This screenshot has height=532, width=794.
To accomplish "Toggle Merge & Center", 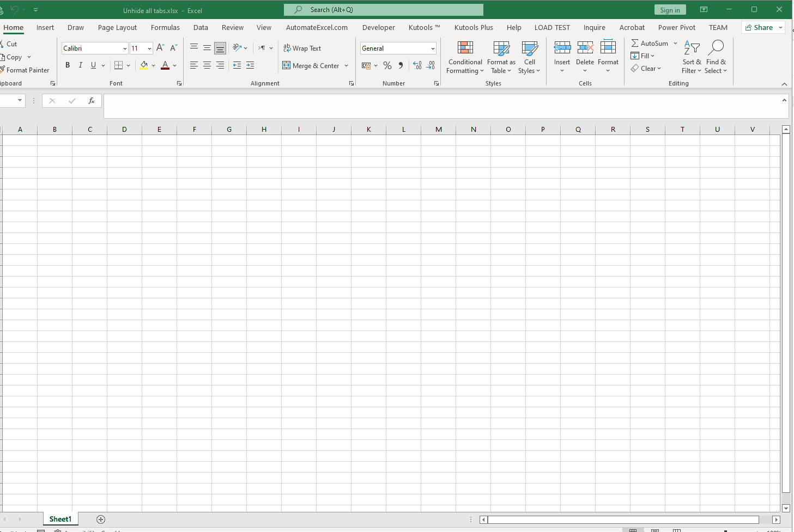I will tap(311, 65).
